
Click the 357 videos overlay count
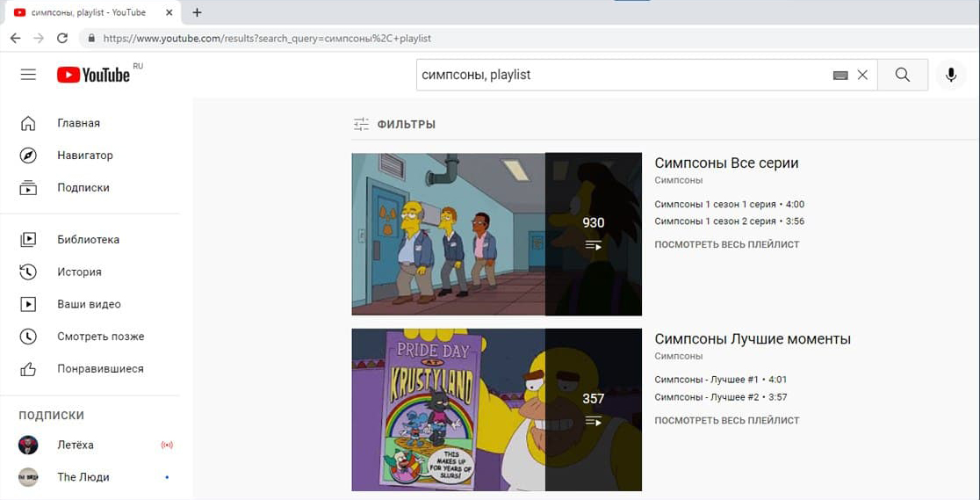coord(593,399)
